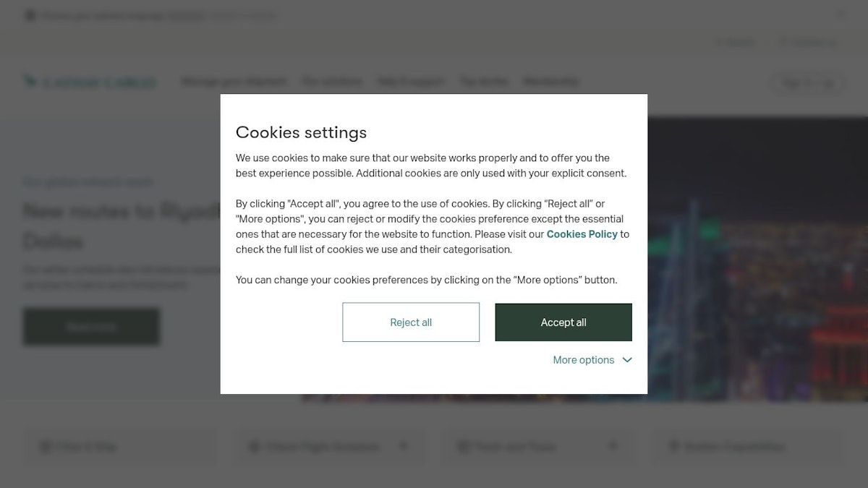Dismiss the top language banner
The height and width of the screenshot is (488, 868).
840,14
